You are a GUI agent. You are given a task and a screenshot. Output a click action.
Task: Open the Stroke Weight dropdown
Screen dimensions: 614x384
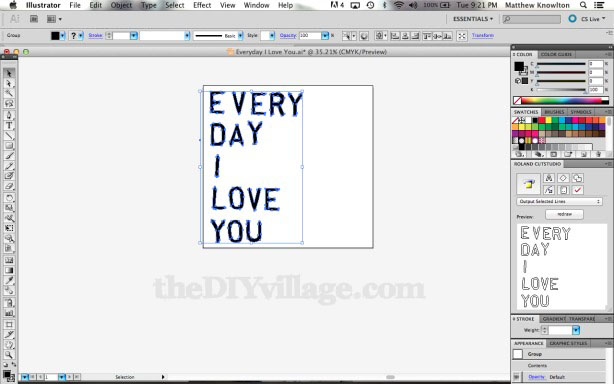576,330
